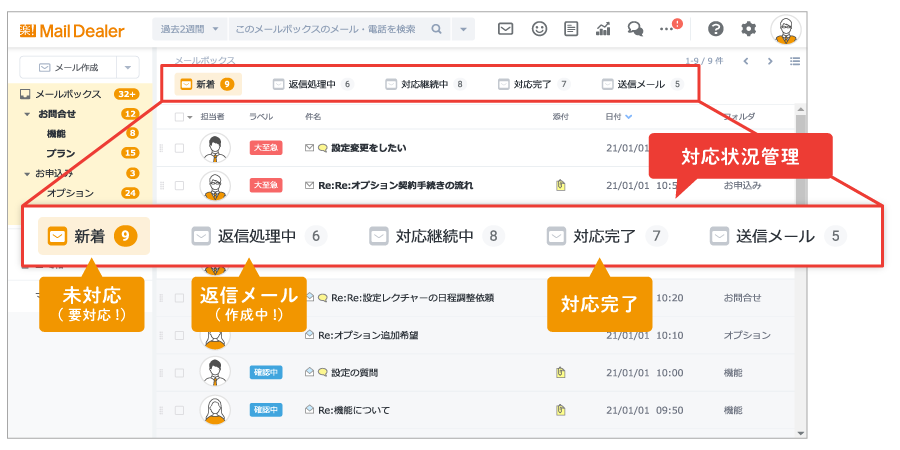Tick checkbox for 設定変更をしたい mail
Image resolution: width=900 pixels, height=450 pixels.
pos(180,148)
